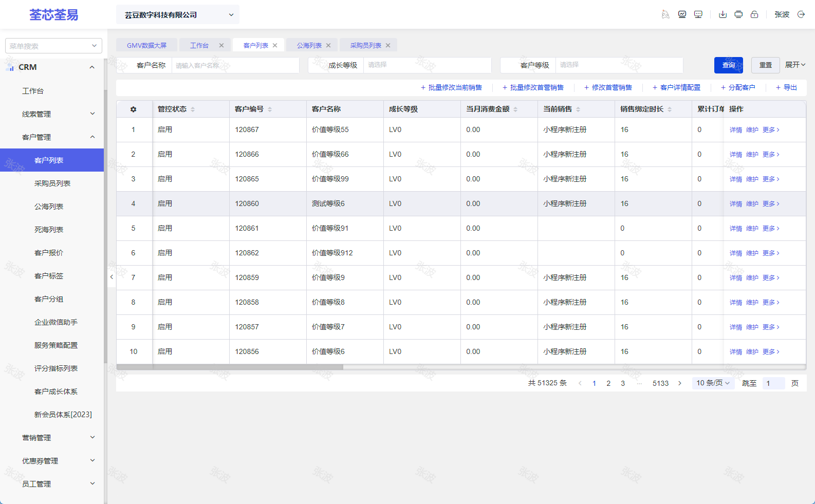Open 更多 menu for customer 120856
This screenshot has height=504, width=815.
[x=771, y=352]
